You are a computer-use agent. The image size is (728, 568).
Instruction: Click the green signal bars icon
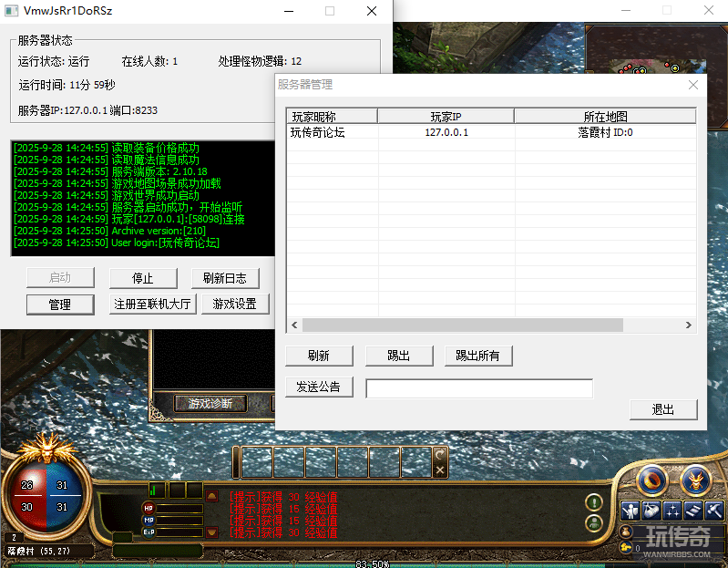pyautogui.click(x=156, y=490)
